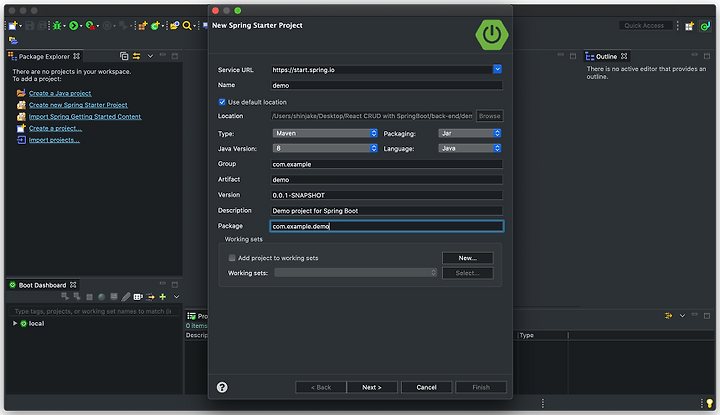Click the Create a project... link
Viewport: 720px width, 415px height.
pyautogui.click(x=55, y=129)
